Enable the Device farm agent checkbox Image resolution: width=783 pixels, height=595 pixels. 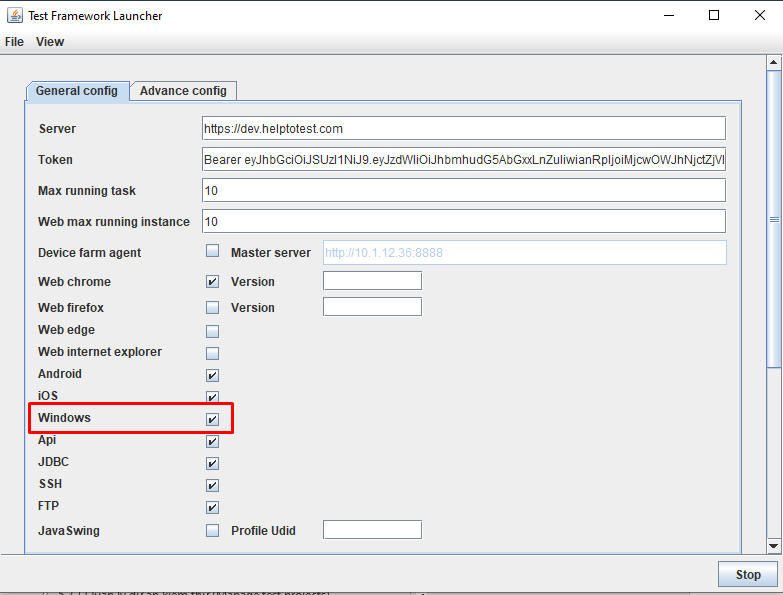click(x=212, y=251)
